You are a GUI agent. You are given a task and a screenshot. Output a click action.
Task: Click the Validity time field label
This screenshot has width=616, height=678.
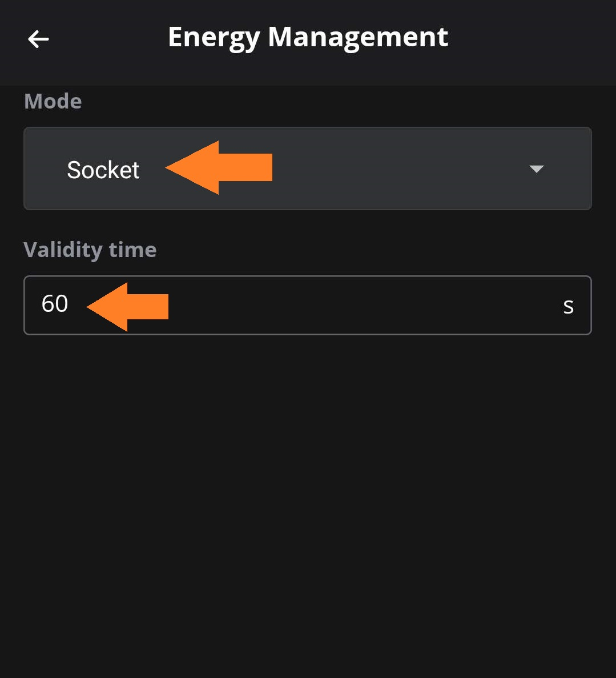click(x=90, y=250)
